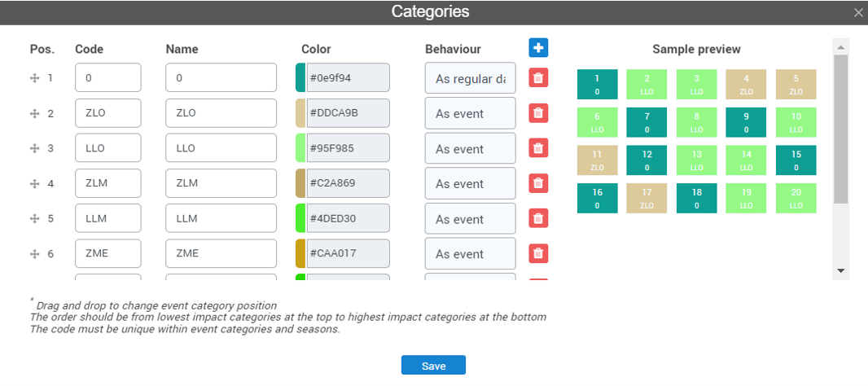Image resolution: width=868 pixels, height=386 pixels.
Task: Delete the ZLM category row
Action: [538, 182]
